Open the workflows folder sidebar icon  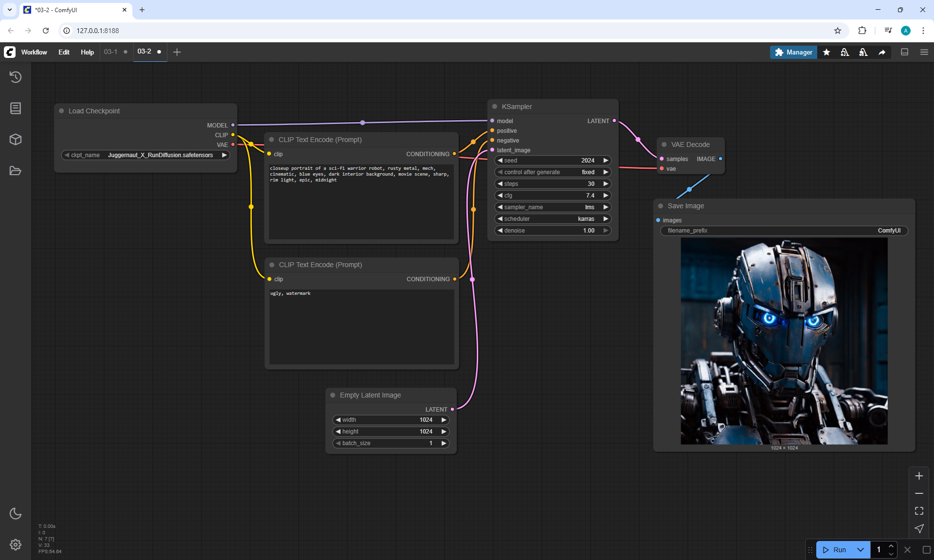click(x=16, y=171)
